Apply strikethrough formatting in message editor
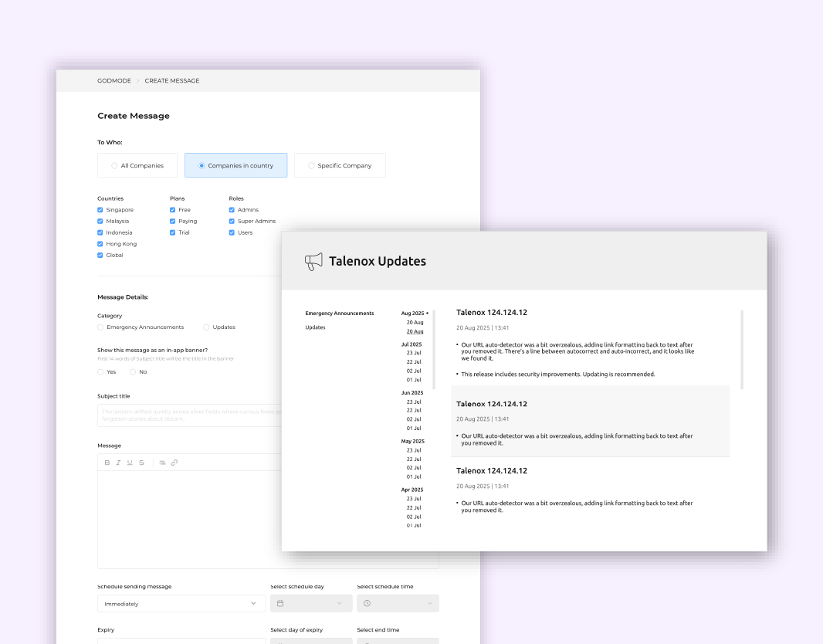Viewport: 823px width, 644px height. [141, 463]
